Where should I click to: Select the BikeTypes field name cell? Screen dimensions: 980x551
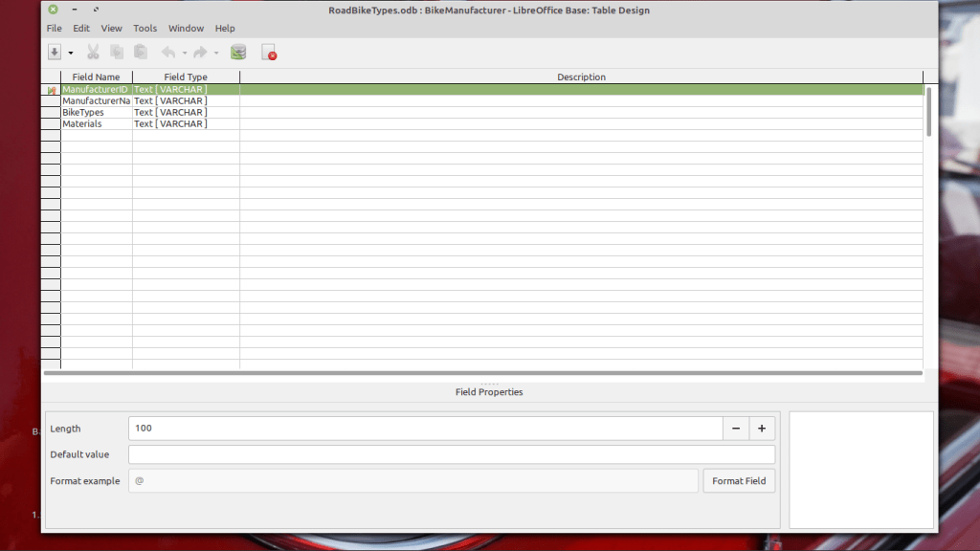[96, 112]
